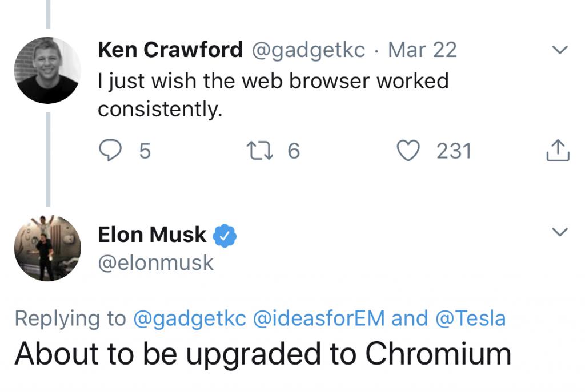
Task: Click the Mar 22 timestamp
Action: click(422, 50)
